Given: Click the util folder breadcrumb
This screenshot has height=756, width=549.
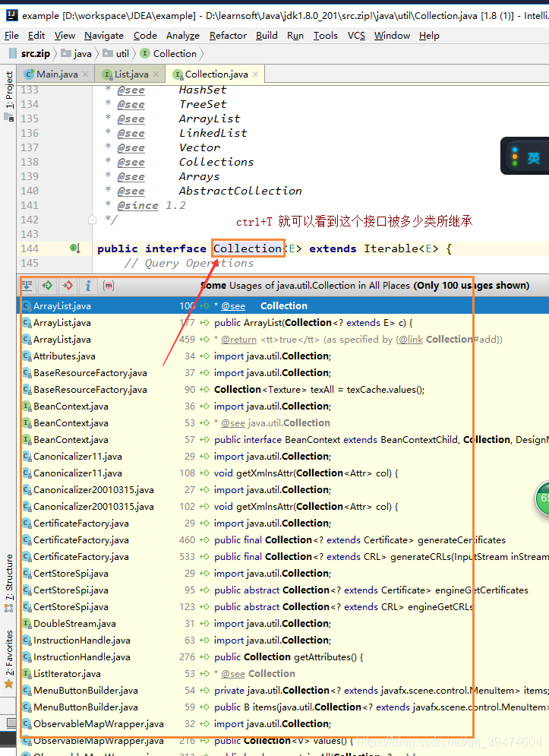Looking at the screenshot, I should click(116, 53).
